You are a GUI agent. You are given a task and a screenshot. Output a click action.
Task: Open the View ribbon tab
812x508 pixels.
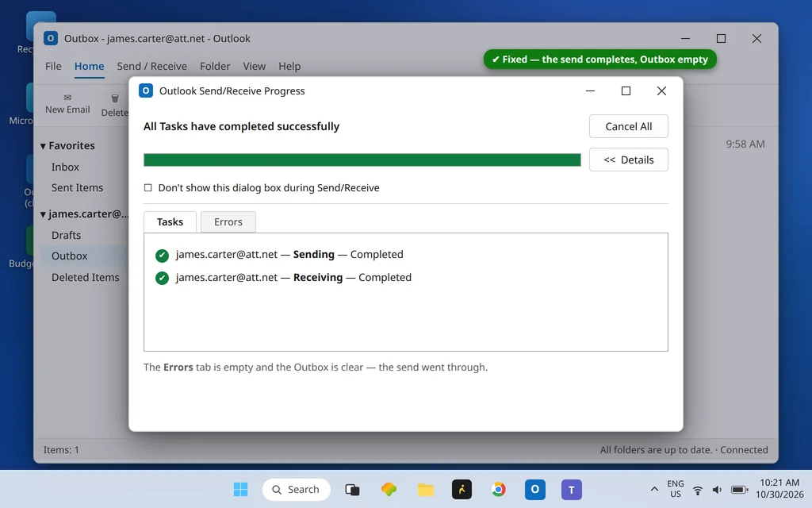pos(255,67)
